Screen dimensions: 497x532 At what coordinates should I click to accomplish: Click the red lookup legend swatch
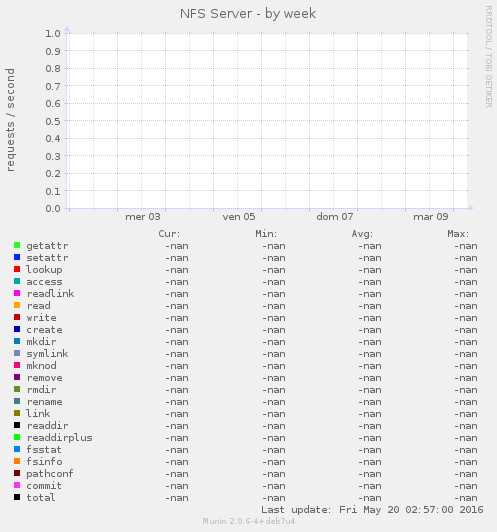(17, 269)
